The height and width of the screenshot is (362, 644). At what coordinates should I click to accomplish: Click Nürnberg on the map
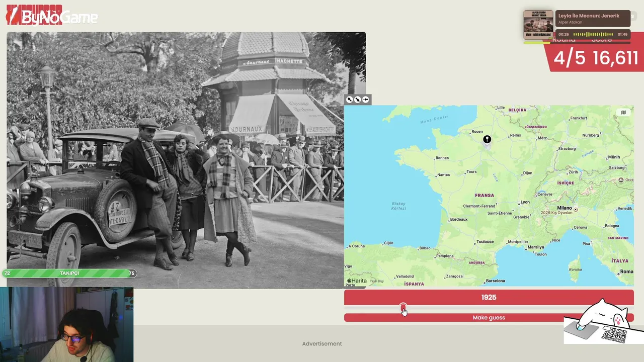(x=591, y=135)
